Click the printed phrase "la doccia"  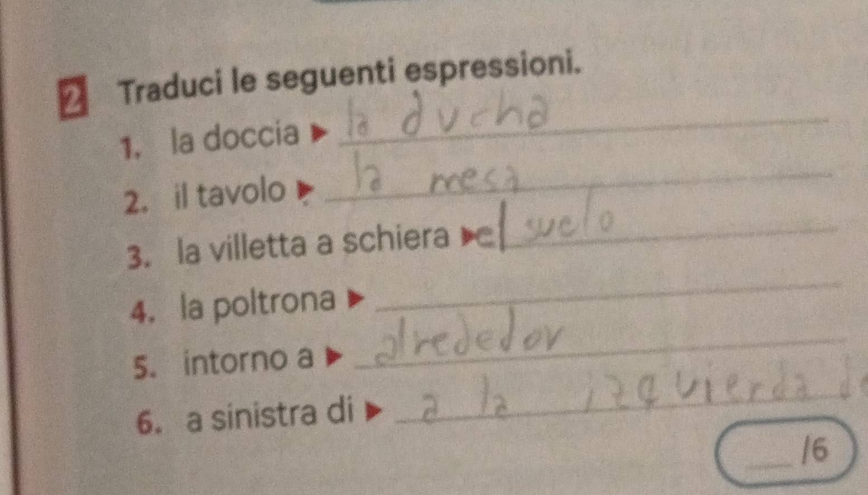[235, 136]
